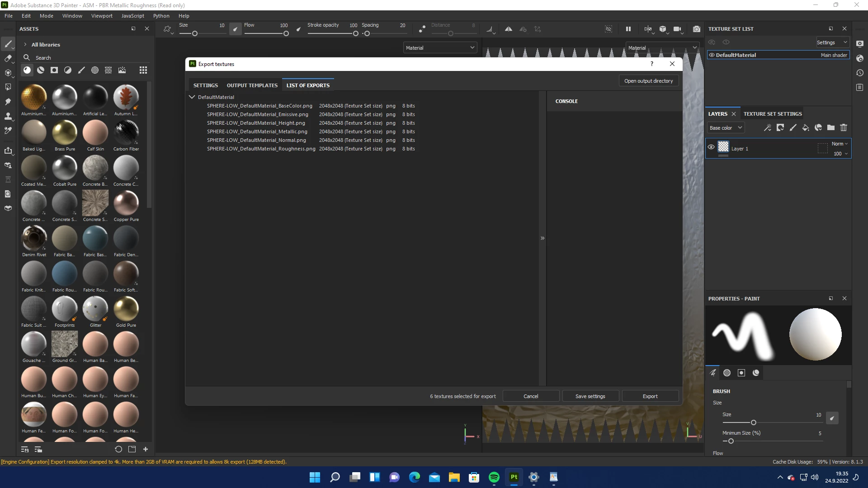Open the Viewport menu

pos(102,16)
